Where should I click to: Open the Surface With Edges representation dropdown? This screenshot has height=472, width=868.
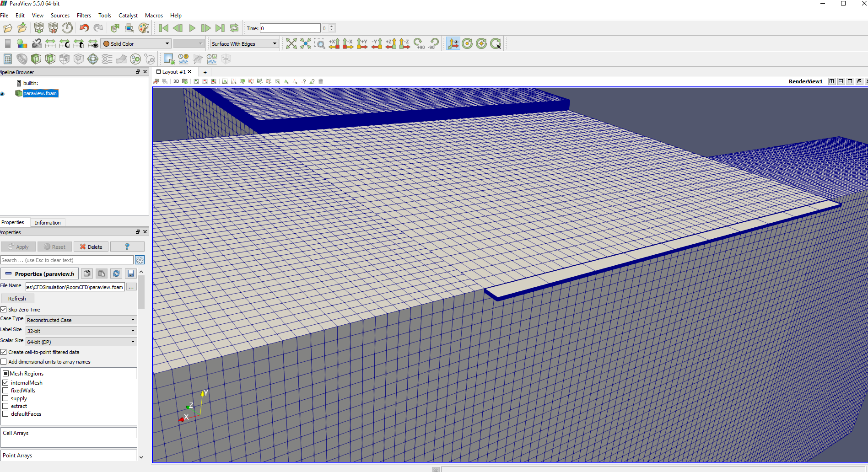click(x=244, y=44)
